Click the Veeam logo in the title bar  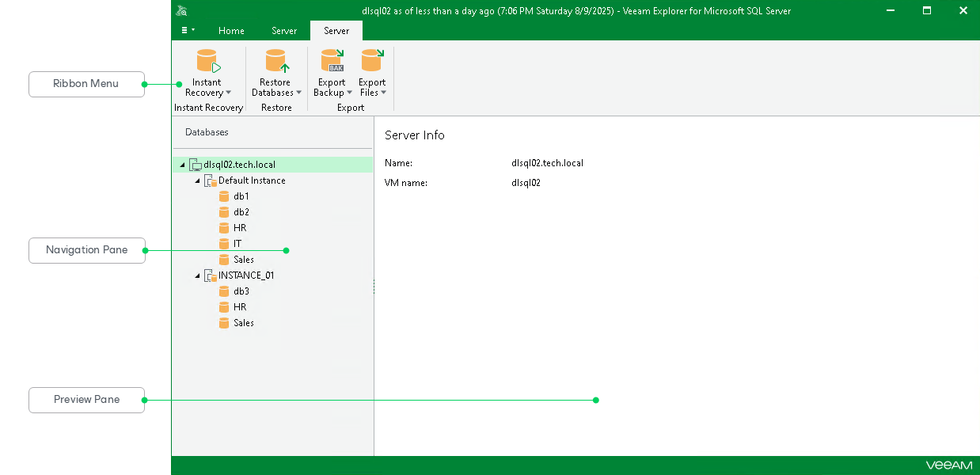coord(181,10)
